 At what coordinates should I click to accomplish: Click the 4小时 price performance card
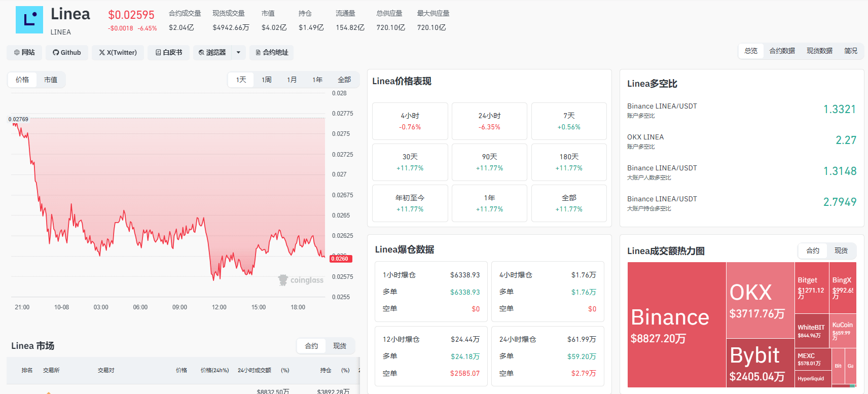(410, 121)
